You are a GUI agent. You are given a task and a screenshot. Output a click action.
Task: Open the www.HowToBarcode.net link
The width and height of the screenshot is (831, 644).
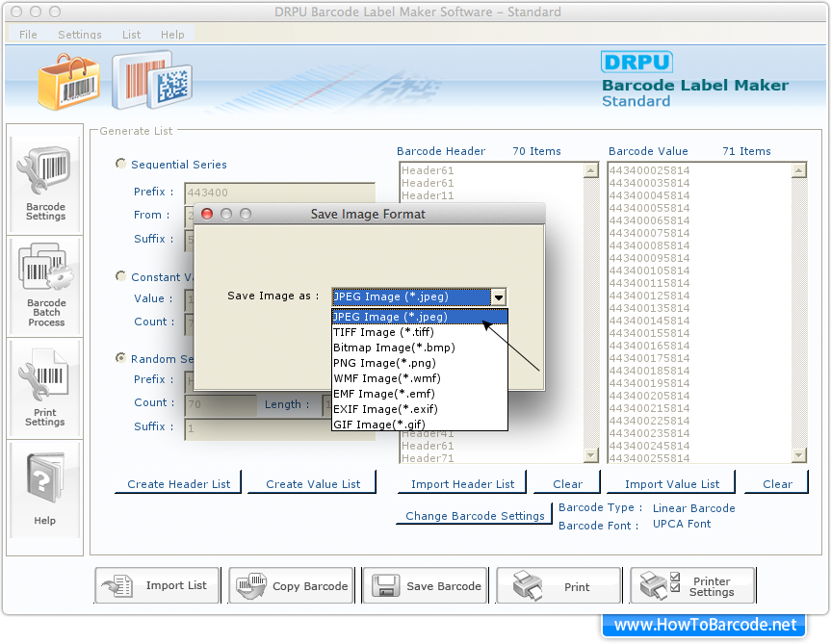point(704,625)
